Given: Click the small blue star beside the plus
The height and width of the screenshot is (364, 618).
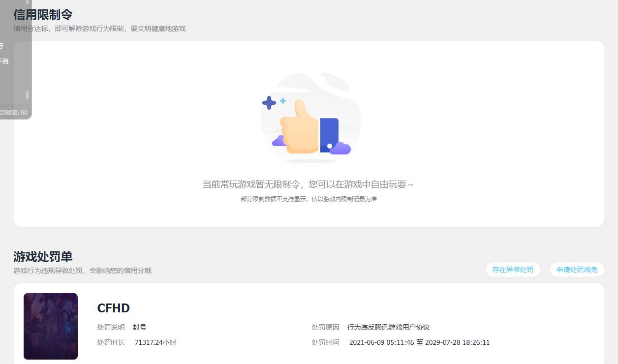Looking at the screenshot, I should (282, 100).
